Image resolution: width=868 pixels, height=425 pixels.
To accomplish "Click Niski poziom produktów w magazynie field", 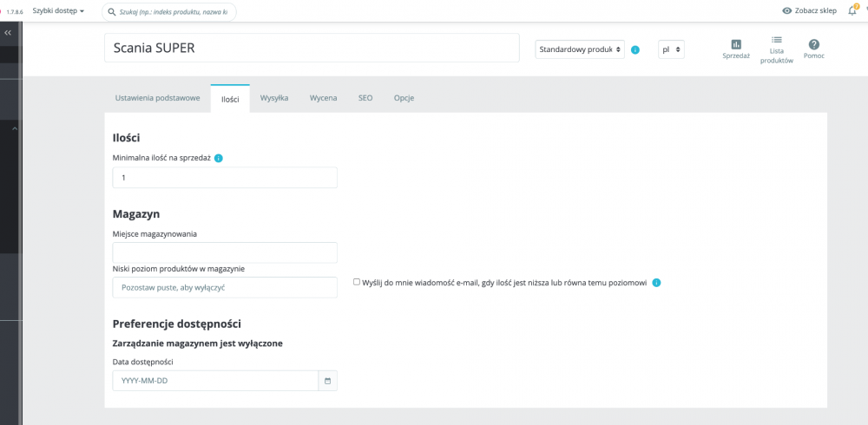I will 225,288.
